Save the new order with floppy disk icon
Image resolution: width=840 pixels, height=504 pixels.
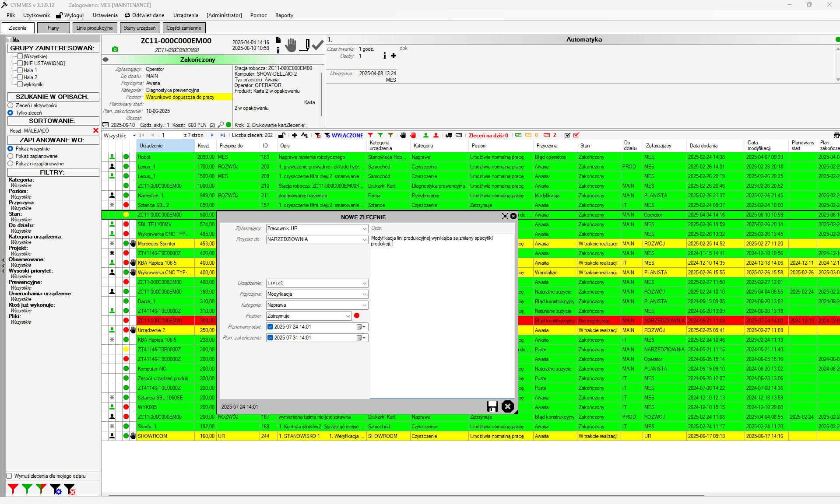492,406
